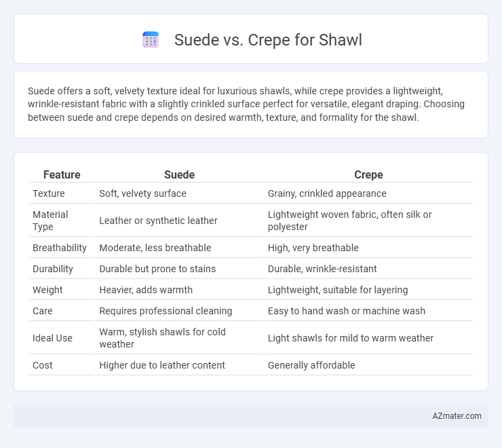
Task: Click the 'Suede vs. Crepe for Shawl' heading
Action: pos(268,40)
